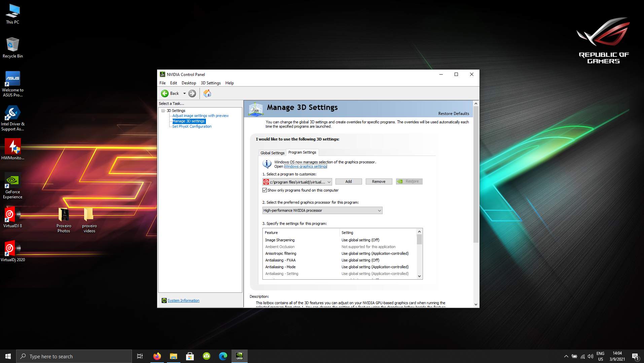The width and height of the screenshot is (644, 363).
Task: Open File Explorer from the taskbar
Action: click(173, 356)
